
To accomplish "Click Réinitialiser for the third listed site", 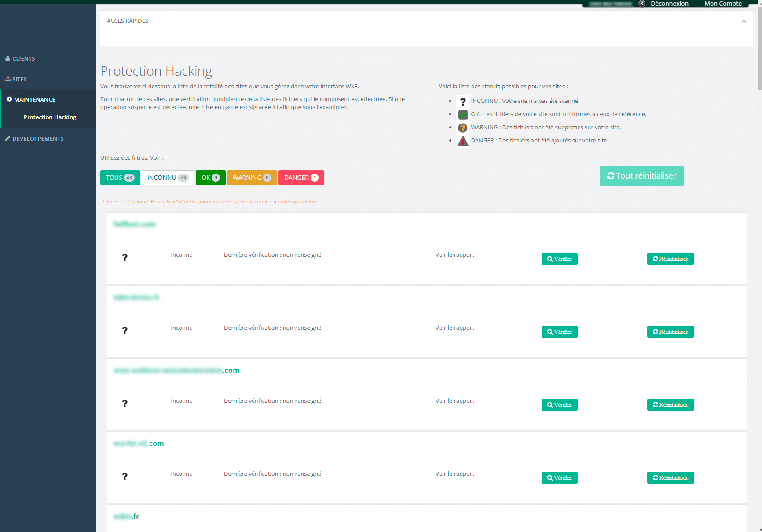I will 670,405.
